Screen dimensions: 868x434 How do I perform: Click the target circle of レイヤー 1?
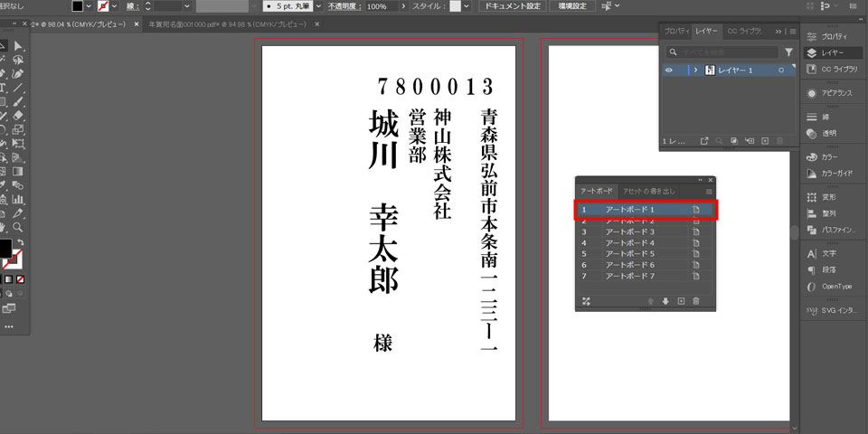(x=780, y=70)
